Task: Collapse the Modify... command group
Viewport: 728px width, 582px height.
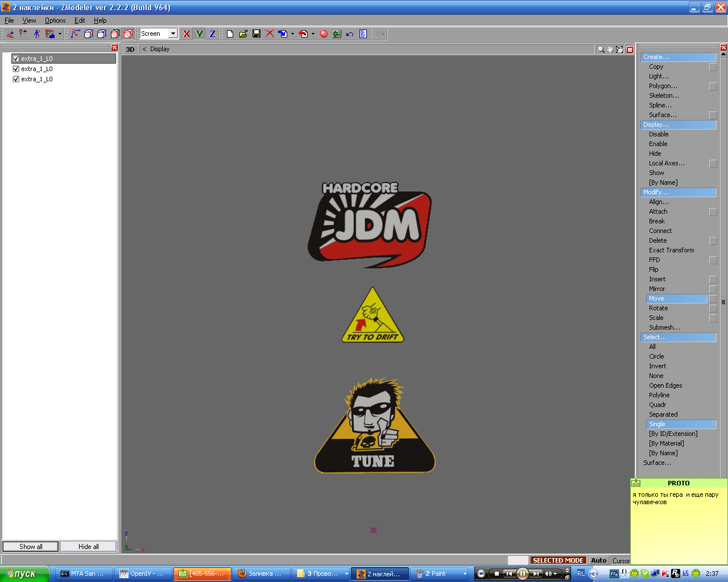Action: tap(679, 193)
